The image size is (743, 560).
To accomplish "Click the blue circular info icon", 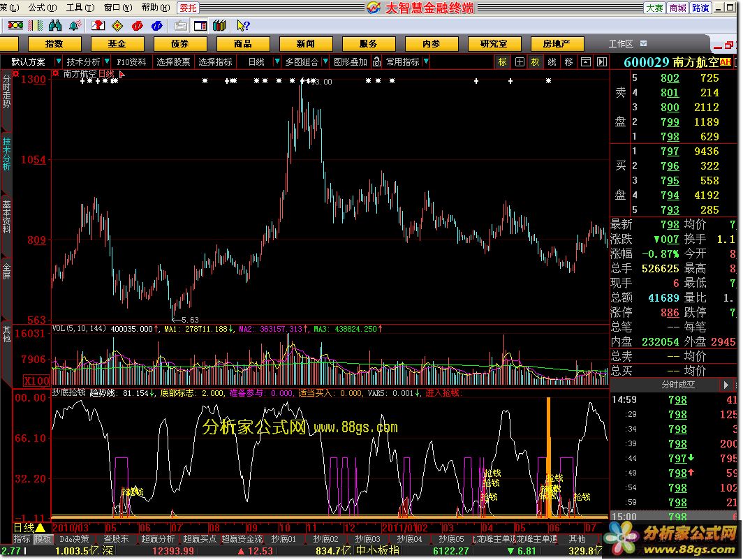I will click(157, 26).
